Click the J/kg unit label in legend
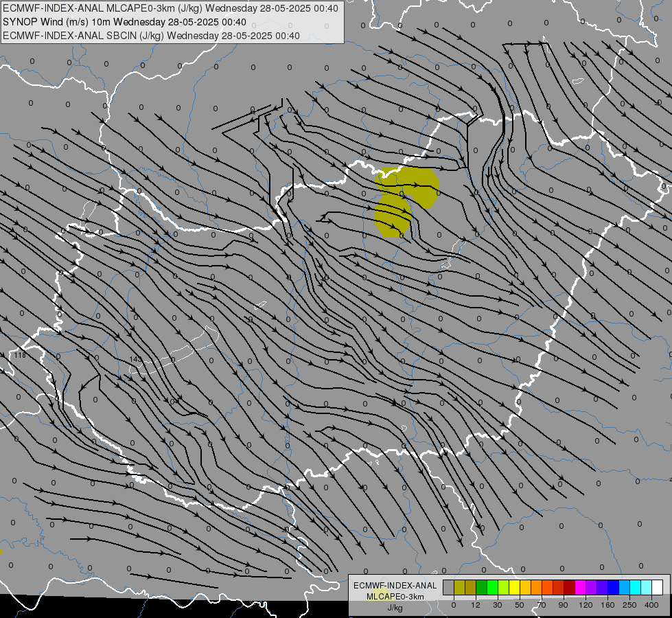This screenshot has width=672, height=618. [395, 608]
